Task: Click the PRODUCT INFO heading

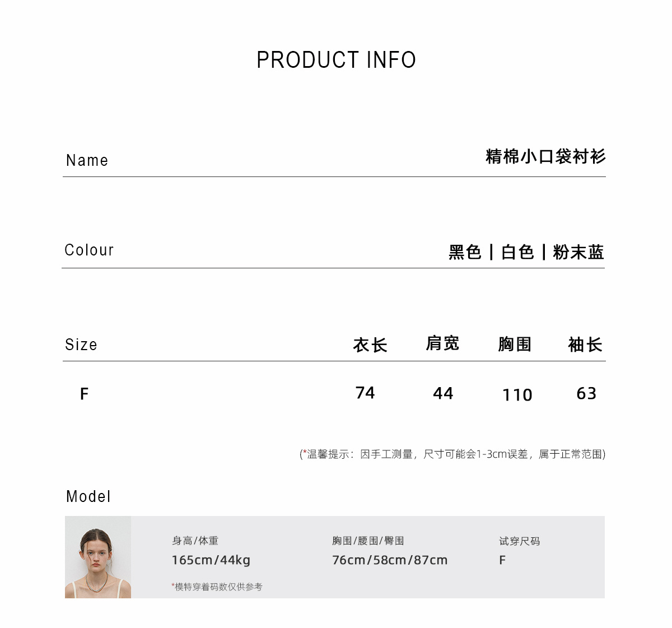Action: [x=336, y=60]
